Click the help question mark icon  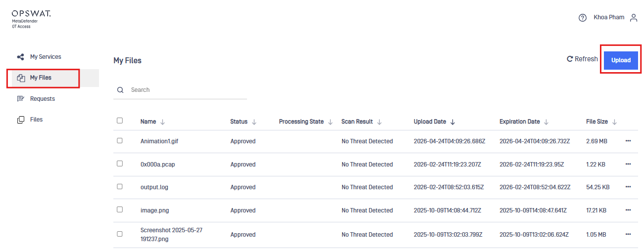(582, 18)
